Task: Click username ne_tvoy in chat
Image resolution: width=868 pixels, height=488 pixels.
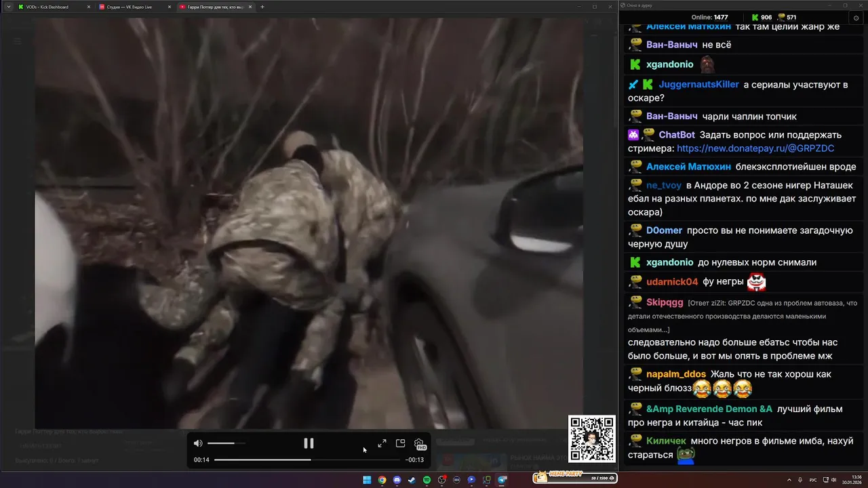Action: [x=664, y=185]
